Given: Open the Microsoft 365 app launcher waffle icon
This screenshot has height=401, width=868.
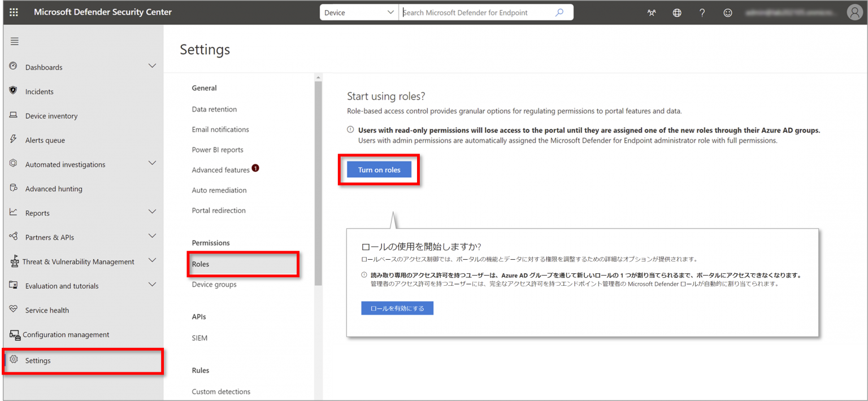Looking at the screenshot, I should point(13,12).
